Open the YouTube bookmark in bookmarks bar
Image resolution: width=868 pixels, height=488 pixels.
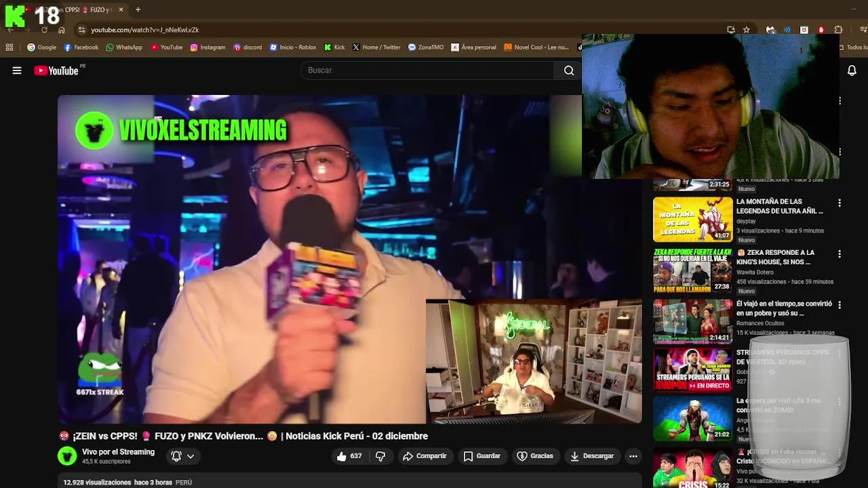(x=167, y=47)
